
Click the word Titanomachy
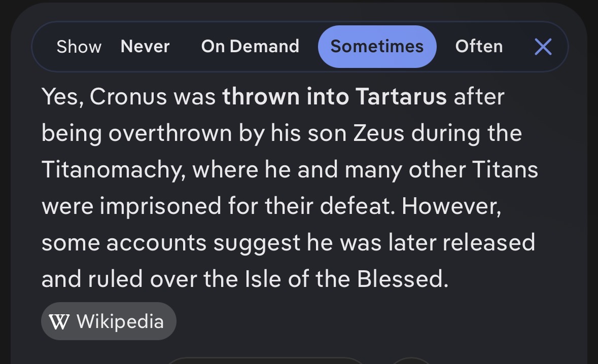(x=113, y=170)
